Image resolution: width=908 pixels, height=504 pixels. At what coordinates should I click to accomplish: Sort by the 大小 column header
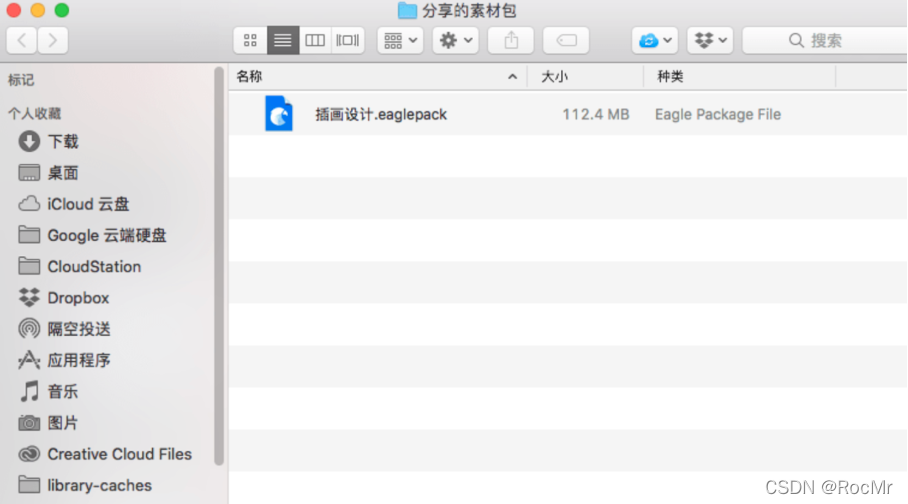554,76
